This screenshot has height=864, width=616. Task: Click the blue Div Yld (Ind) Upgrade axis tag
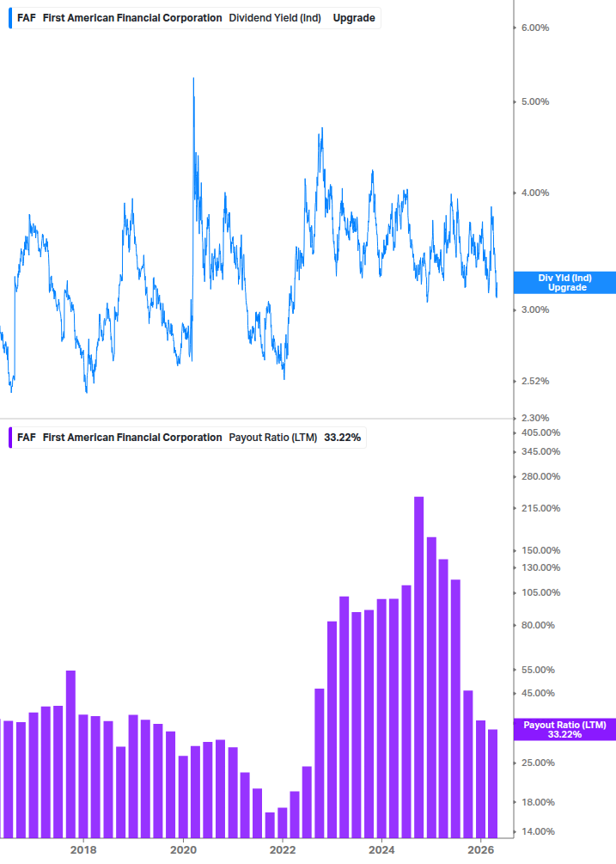point(564,283)
